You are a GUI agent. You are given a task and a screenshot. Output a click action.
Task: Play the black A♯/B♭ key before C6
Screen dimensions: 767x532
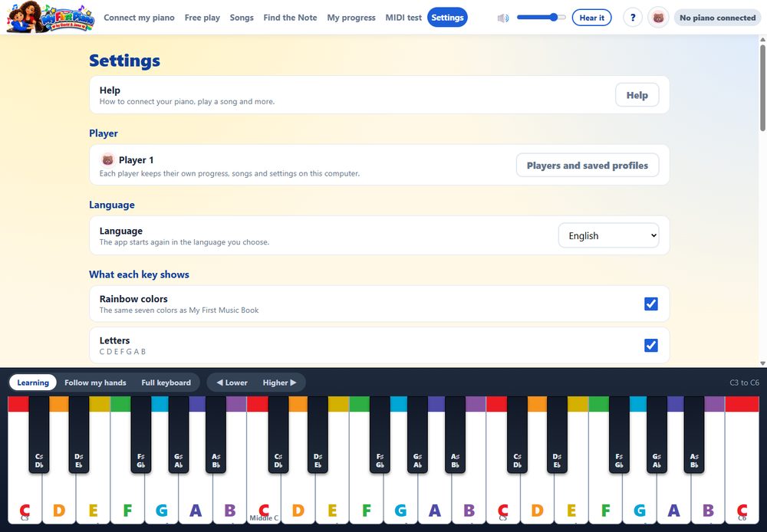point(694,434)
